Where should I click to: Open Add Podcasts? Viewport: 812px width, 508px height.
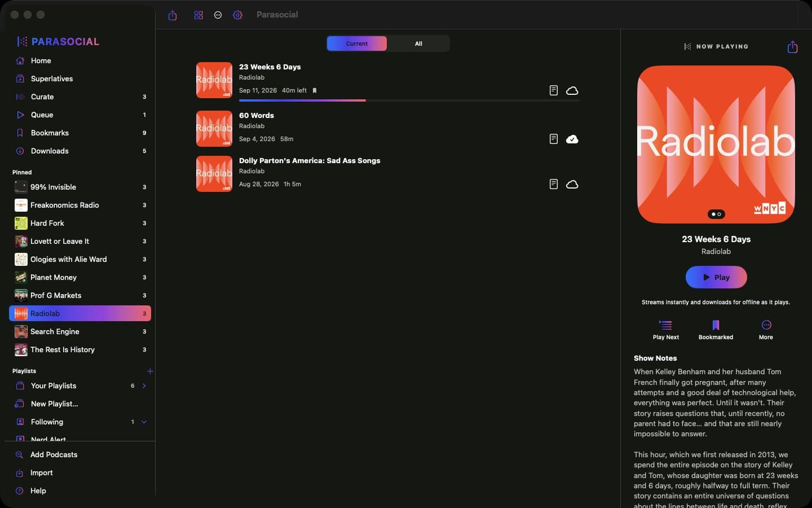pyautogui.click(x=80, y=454)
